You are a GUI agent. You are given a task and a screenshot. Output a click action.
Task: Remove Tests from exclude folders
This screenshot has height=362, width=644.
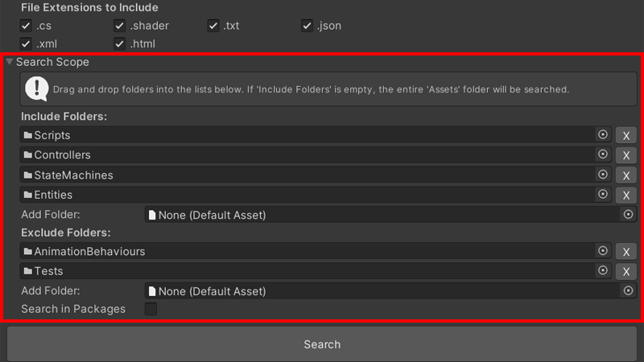point(626,271)
